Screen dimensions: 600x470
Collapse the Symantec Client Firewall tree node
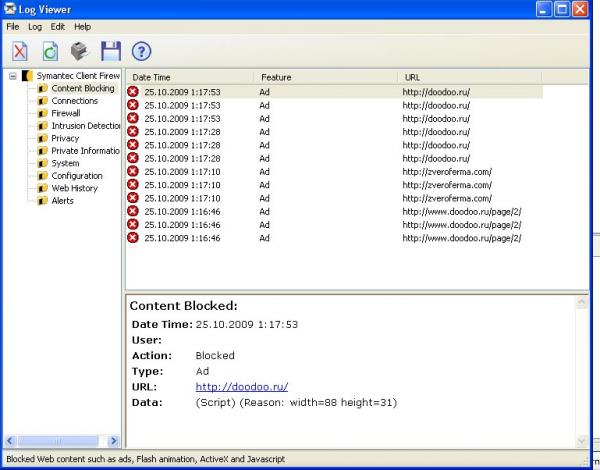click(13, 76)
